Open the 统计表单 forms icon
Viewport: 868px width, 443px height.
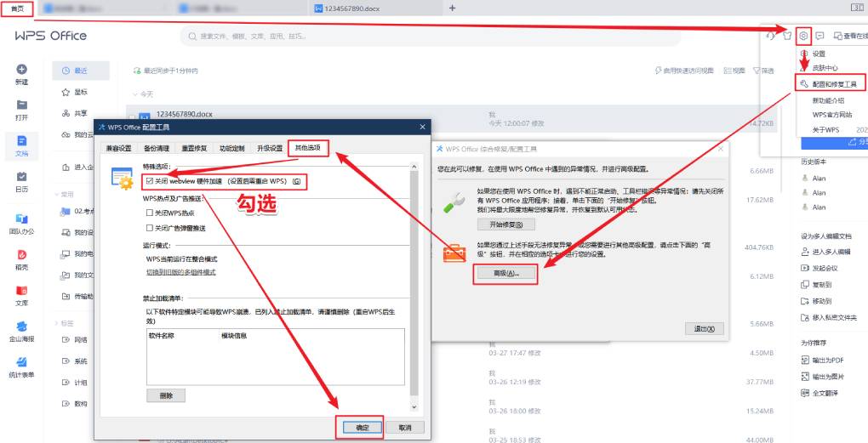pos(21,362)
